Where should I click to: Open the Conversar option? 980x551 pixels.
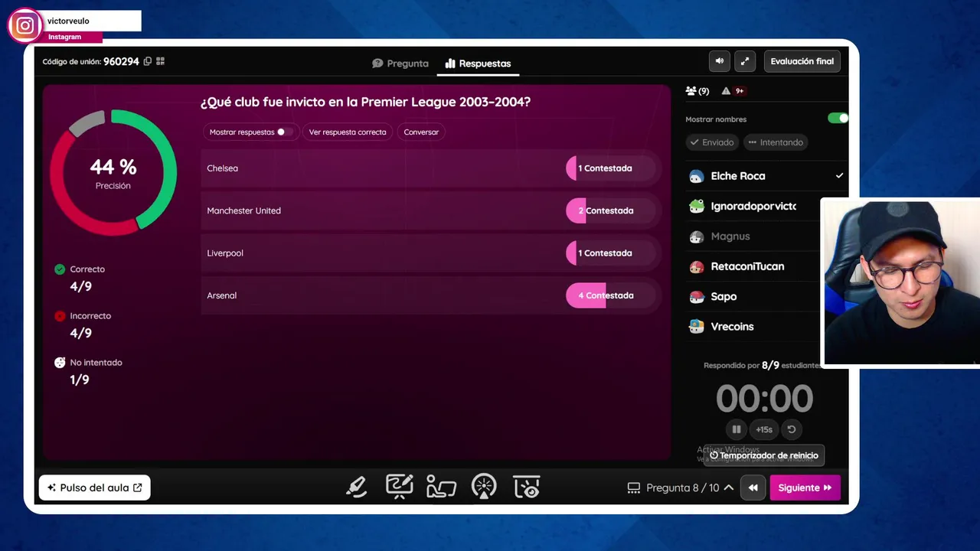(x=421, y=132)
